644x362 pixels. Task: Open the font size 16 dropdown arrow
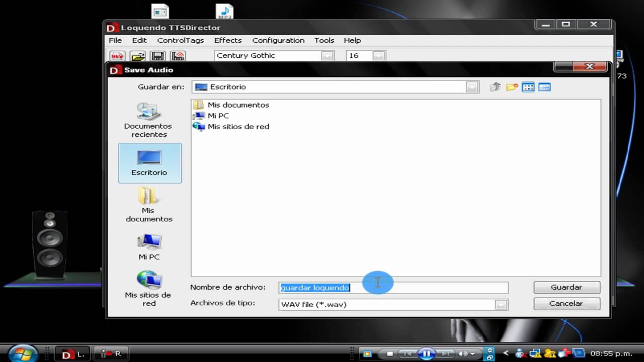(379, 56)
